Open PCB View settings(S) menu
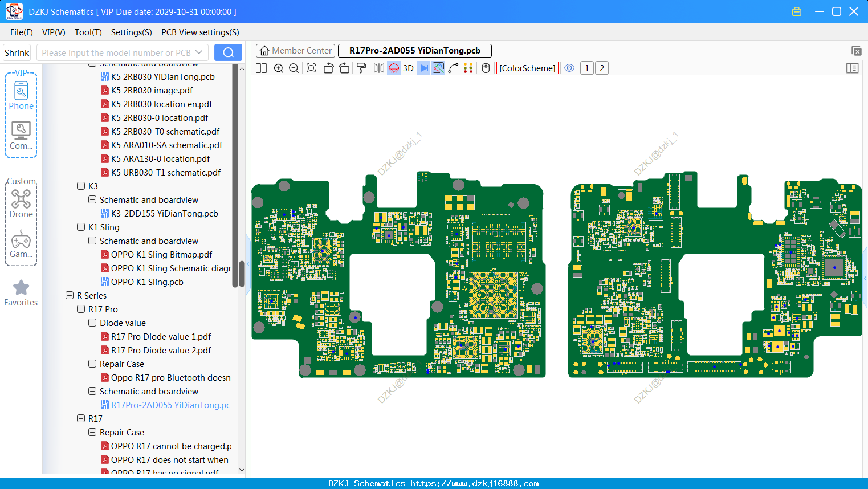Viewport: 868px width, 489px height. click(200, 32)
